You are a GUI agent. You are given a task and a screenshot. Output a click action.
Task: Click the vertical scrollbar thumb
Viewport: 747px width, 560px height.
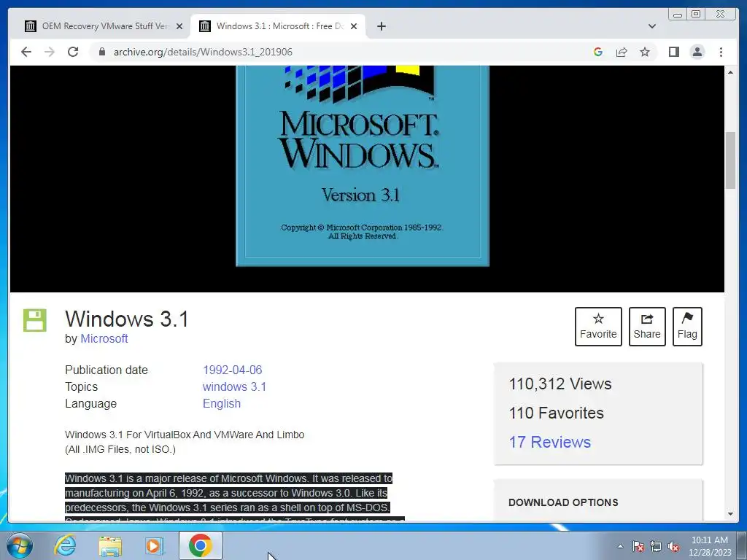point(731,160)
